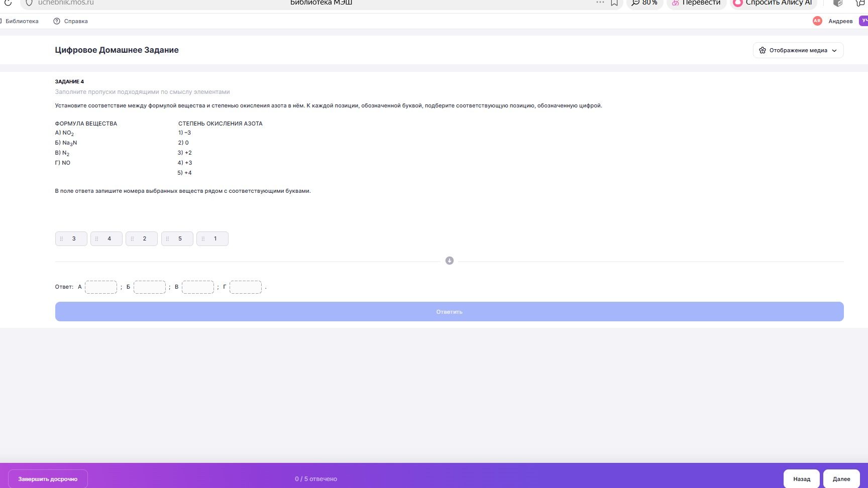Click oxidation state option '2) 0'
The image size is (868, 488).
183,143
